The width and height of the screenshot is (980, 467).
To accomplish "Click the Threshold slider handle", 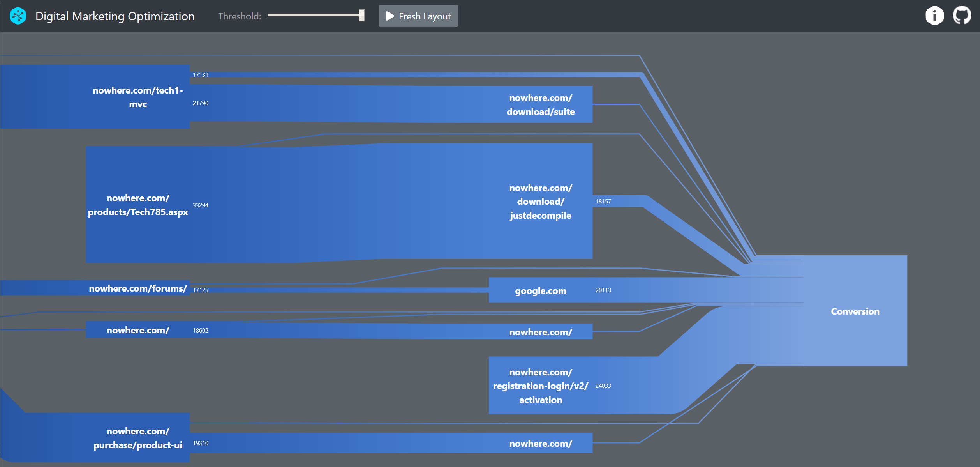I will pyautogui.click(x=361, y=16).
